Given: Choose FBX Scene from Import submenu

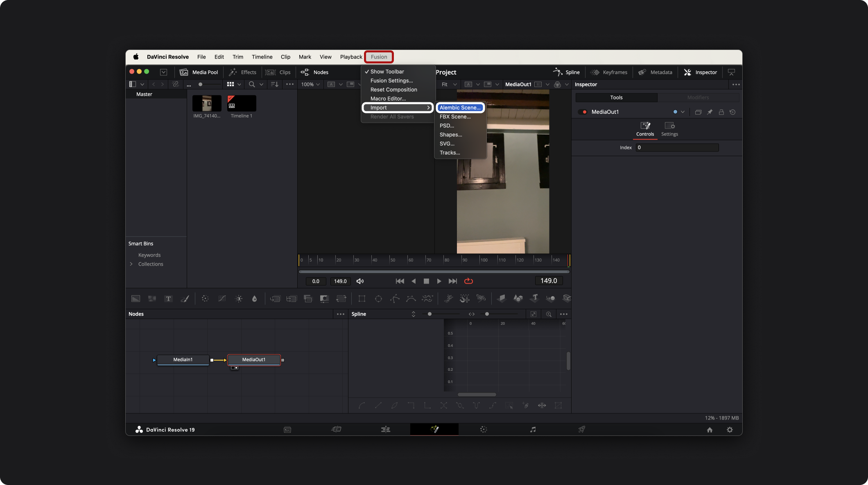Looking at the screenshot, I should tap(455, 117).
